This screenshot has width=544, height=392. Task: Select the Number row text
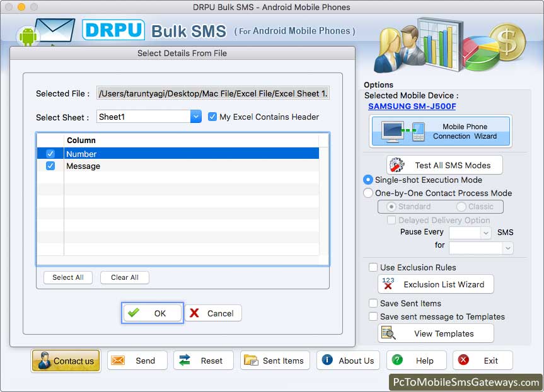click(x=81, y=154)
